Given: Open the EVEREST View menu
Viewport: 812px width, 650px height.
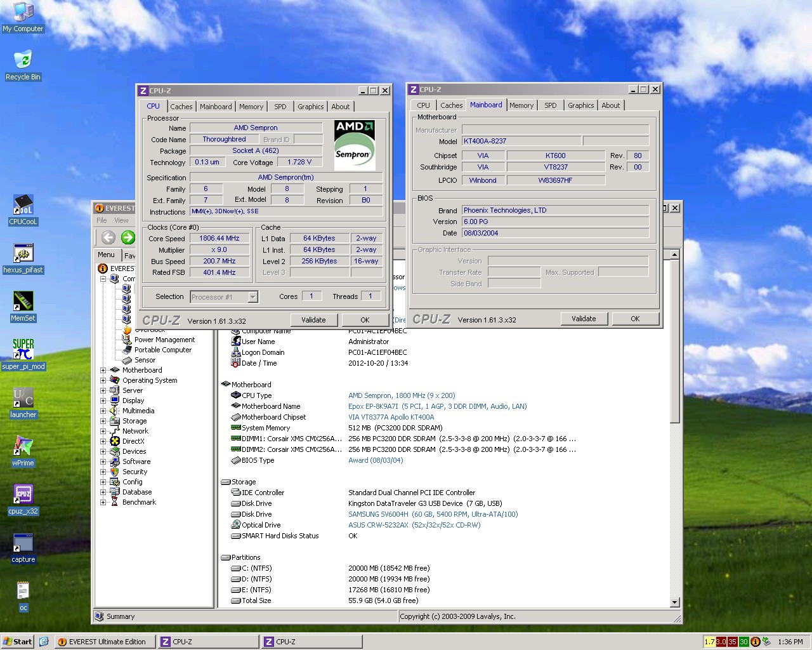Looking at the screenshot, I should coord(121,220).
